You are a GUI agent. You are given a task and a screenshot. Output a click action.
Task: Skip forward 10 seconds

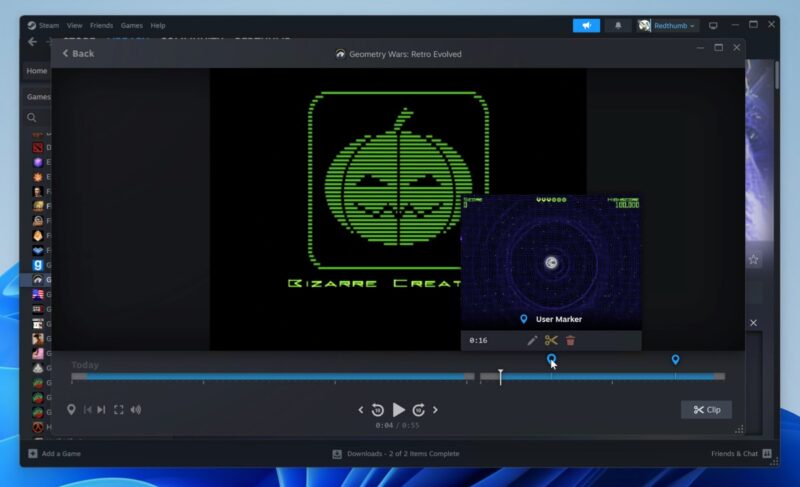[x=418, y=409]
